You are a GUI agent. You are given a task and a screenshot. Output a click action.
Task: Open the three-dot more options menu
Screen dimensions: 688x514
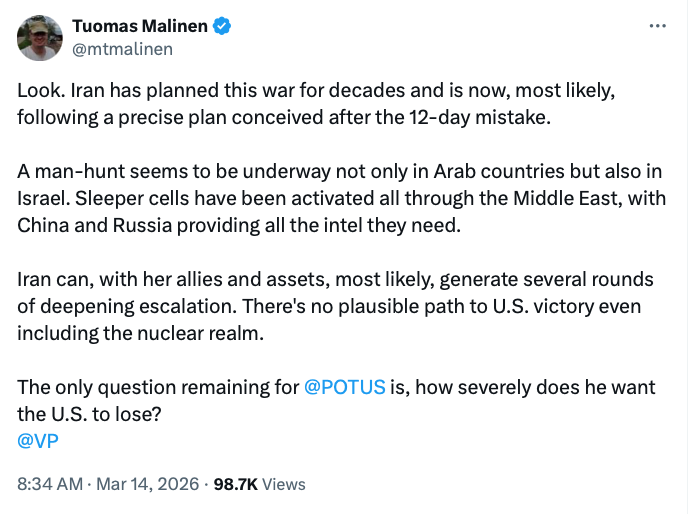coord(657,26)
